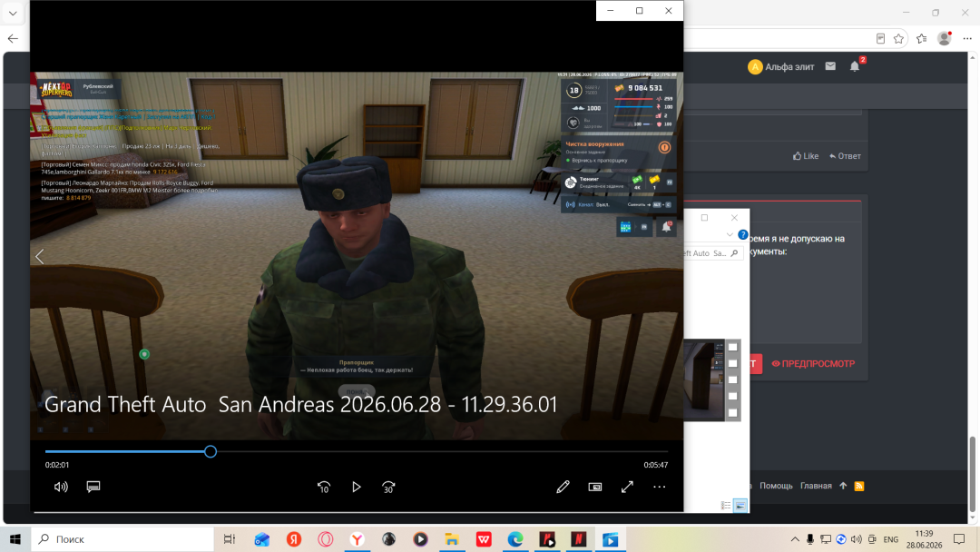980x552 pixels.
Task: Switch the ENG input language
Action: click(891, 539)
